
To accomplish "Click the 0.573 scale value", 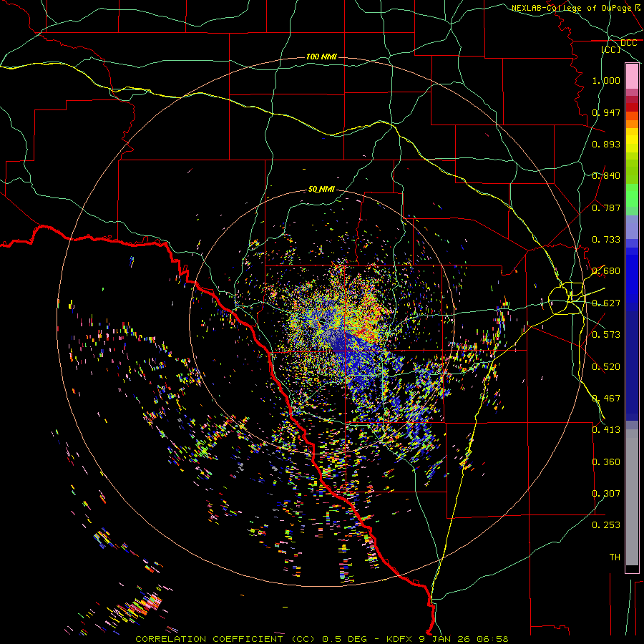I will tap(606, 335).
